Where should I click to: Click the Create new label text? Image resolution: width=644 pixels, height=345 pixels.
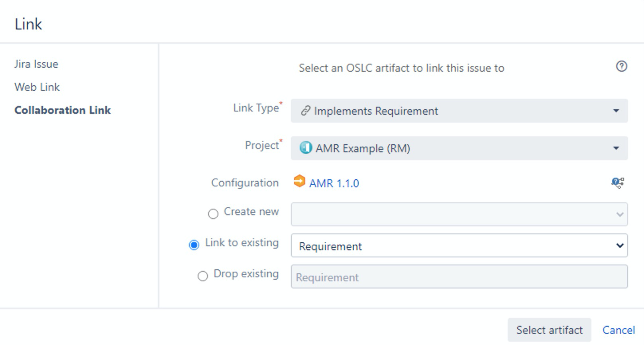click(x=251, y=212)
